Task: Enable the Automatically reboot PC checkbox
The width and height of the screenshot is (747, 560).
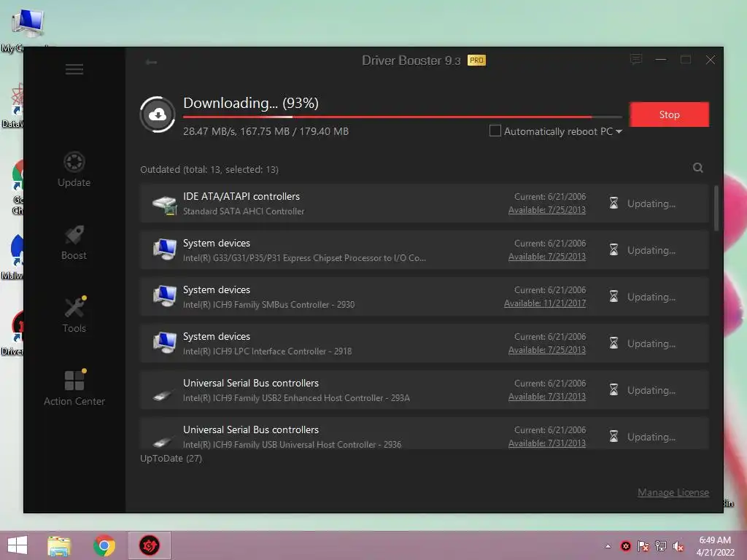Action: point(495,131)
